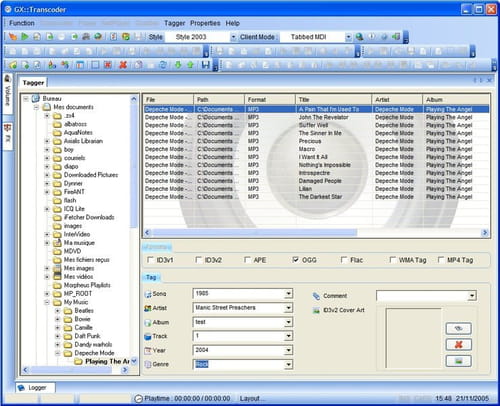Click the blue help question icon

(384, 37)
